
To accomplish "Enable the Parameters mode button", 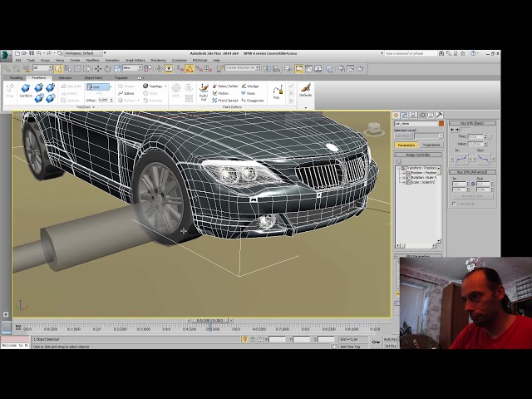I will (x=406, y=145).
